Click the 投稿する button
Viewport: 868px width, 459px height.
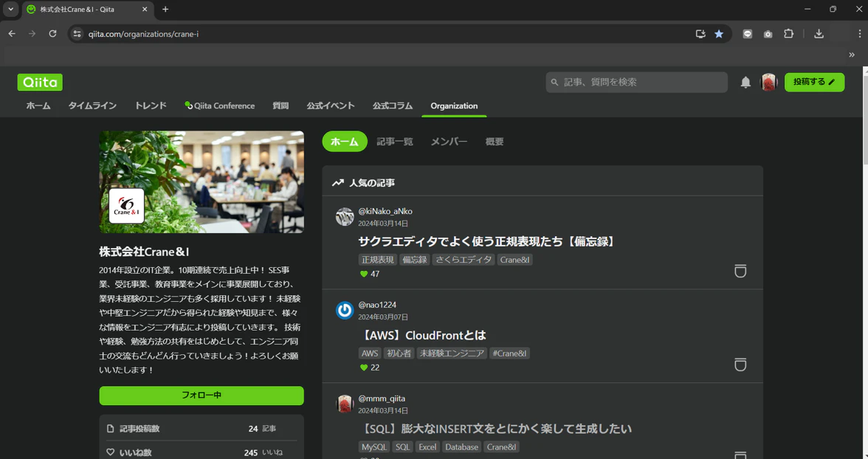click(814, 82)
